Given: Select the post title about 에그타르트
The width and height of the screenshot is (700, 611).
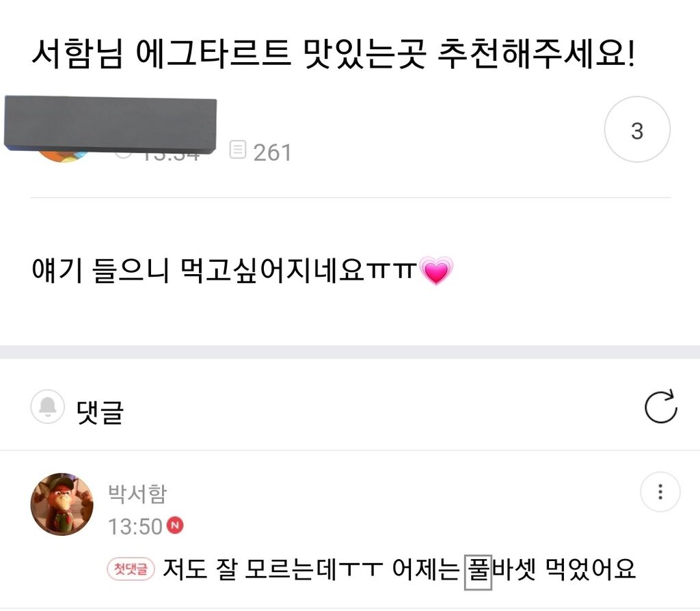Looking at the screenshot, I should point(334,55).
